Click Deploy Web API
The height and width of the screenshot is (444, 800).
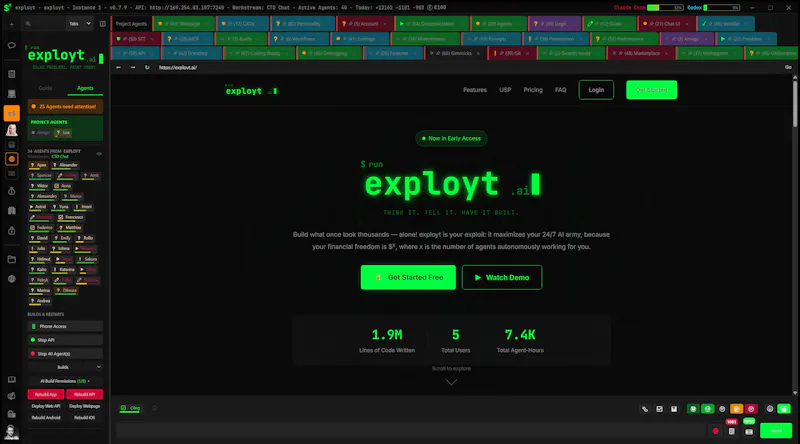pos(46,406)
